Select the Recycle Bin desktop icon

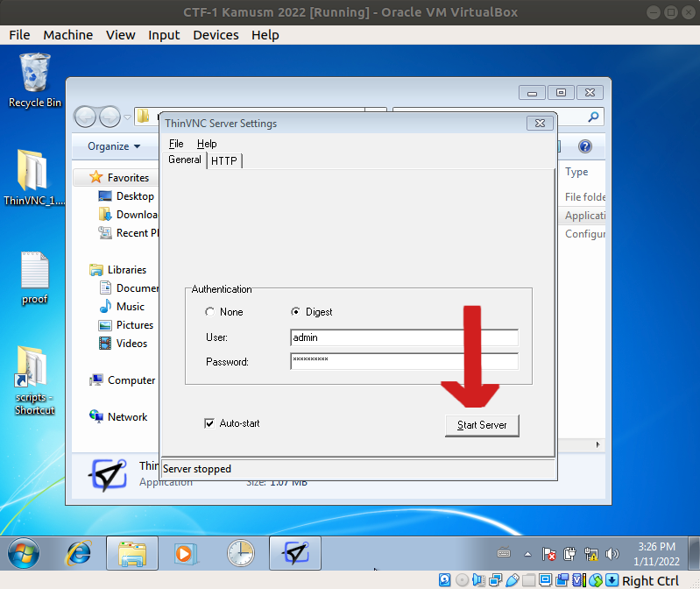[35, 81]
